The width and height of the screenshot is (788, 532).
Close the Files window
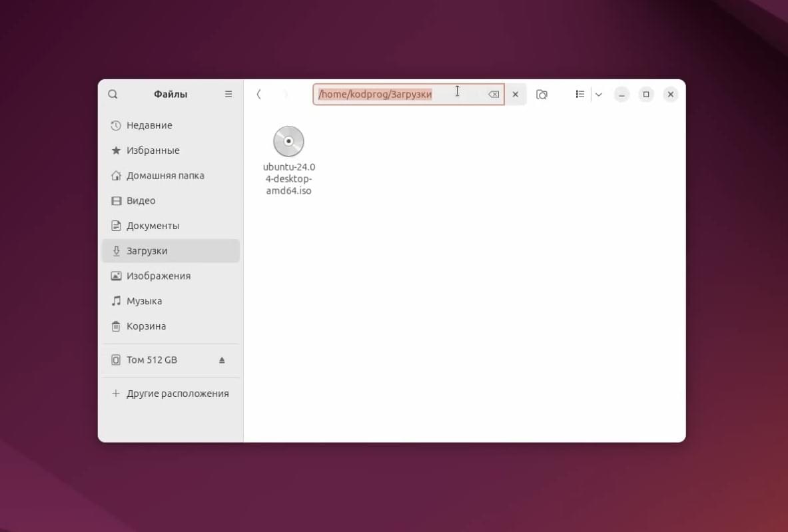(670, 95)
